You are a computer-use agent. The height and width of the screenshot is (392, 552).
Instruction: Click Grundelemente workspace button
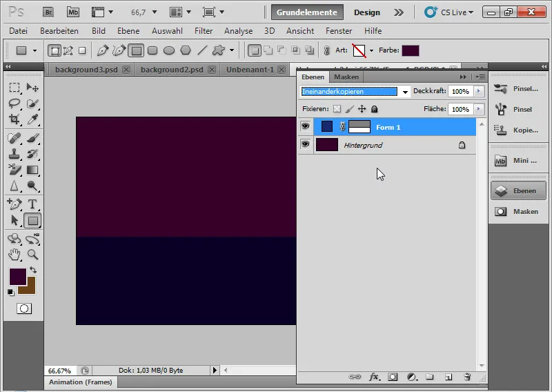[x=307, y=12]
